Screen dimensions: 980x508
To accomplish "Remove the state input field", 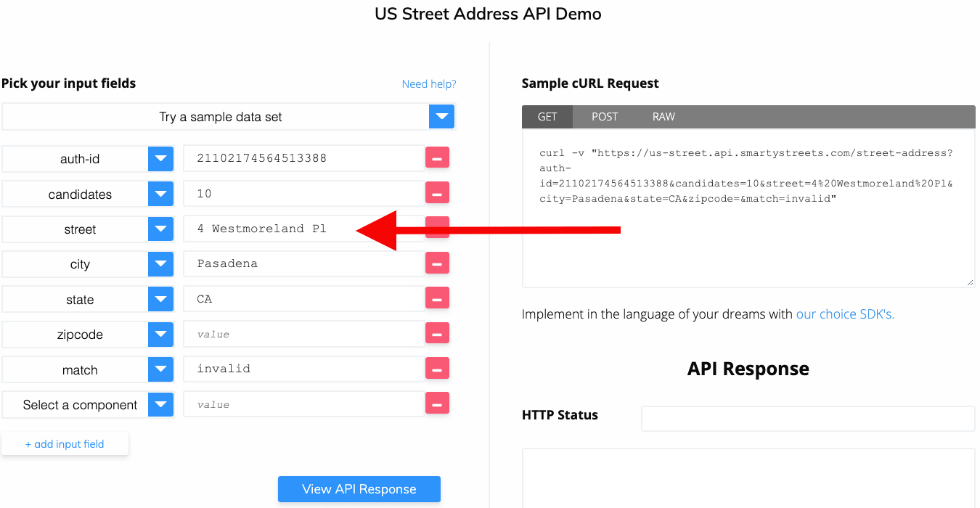I will (x=438, y=298).
